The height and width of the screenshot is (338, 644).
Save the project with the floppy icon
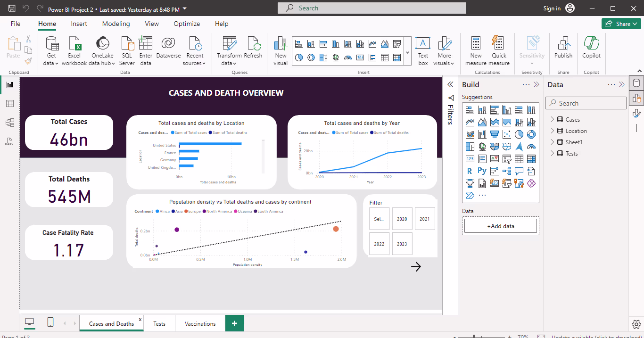pyautogui.click(x=12, y=8)
